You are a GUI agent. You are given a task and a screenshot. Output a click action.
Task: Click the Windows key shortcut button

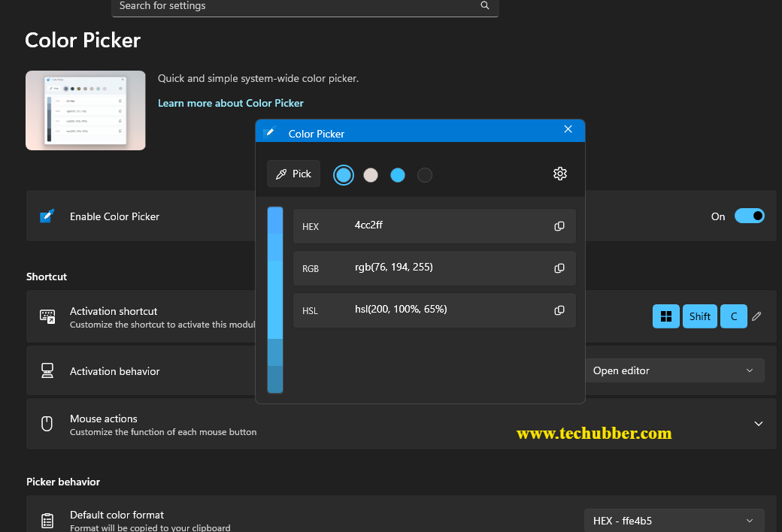(665, 316)
